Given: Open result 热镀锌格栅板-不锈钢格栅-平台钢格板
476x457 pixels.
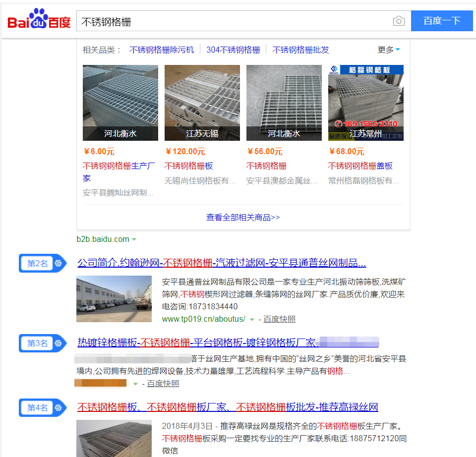Looking at the screenshot, I should [228, 343].
